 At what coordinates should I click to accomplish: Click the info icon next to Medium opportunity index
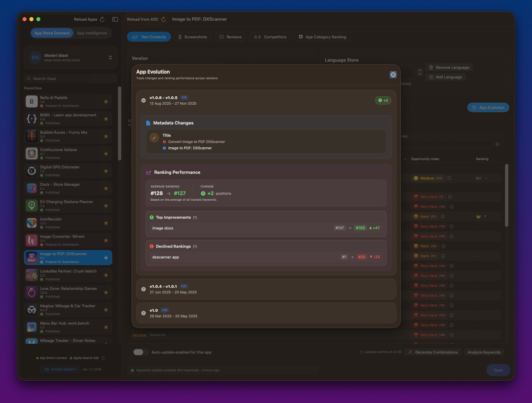point(449,178)
